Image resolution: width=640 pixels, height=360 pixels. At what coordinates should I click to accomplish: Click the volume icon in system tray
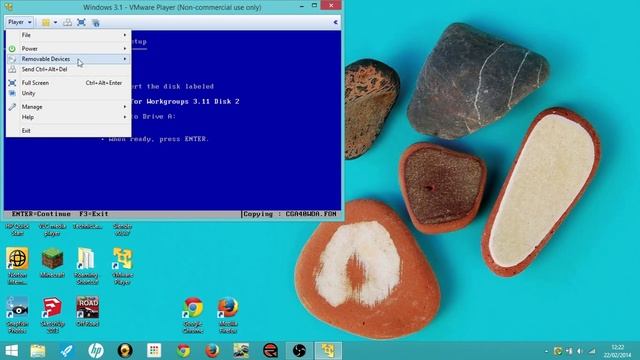pos(580,351)
